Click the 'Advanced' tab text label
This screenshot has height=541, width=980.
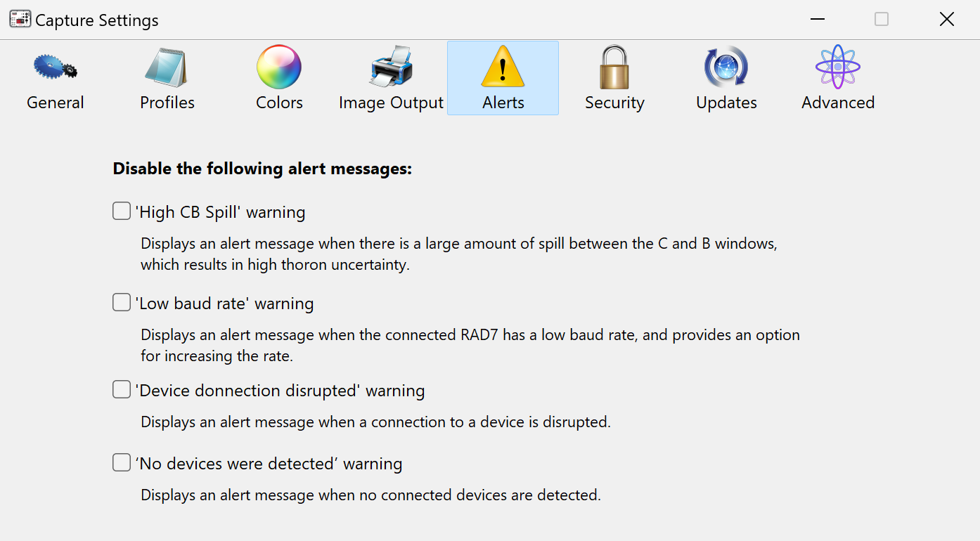click(838, 103)
